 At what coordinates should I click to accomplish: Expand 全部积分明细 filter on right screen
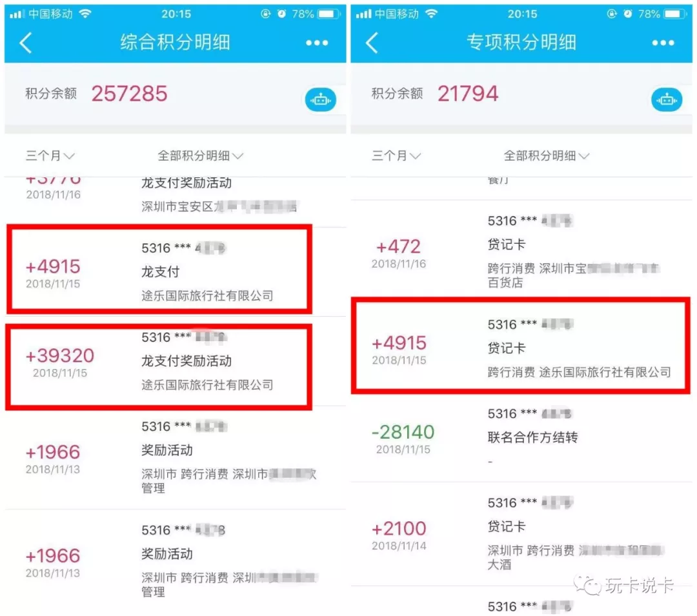point(546,156)
